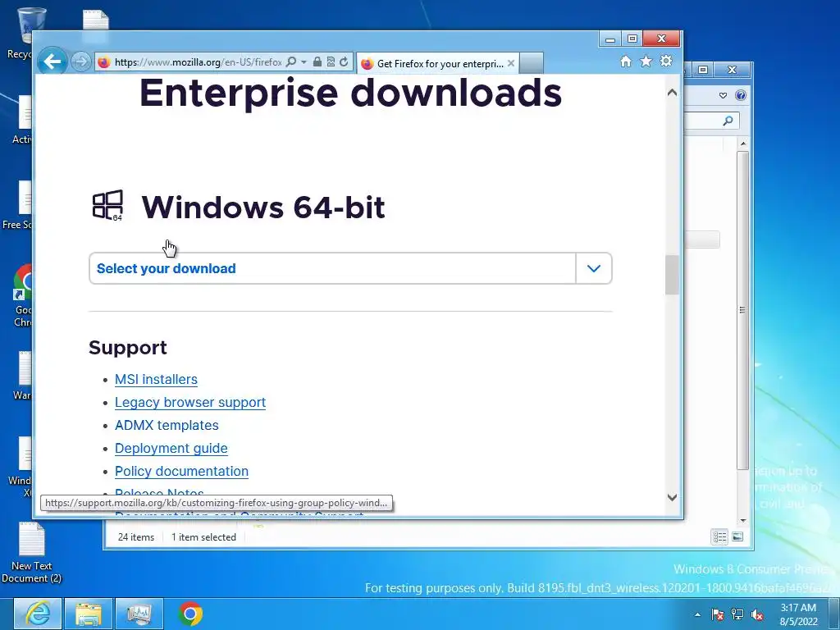The width and height of the screenshot is (840, 630).
Task: Click '1 item selected' status text
Action: click(203, 537)
